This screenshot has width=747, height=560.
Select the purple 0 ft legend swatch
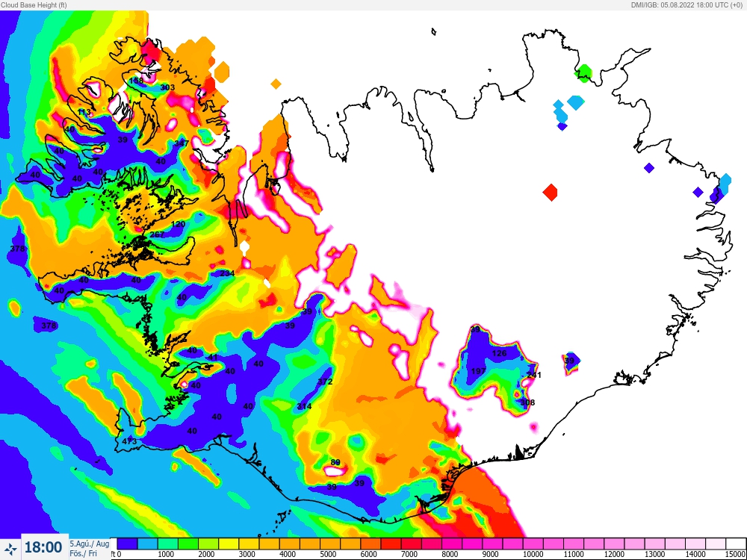coord(127,544)
